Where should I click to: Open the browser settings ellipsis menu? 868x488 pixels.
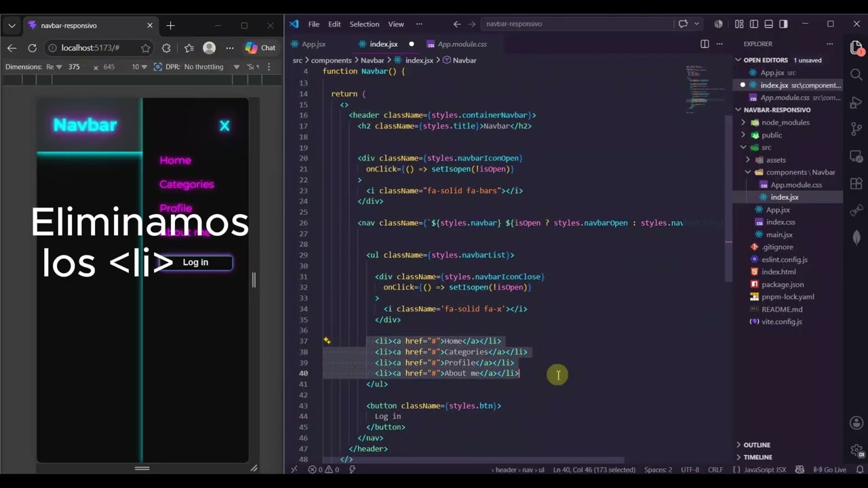pyautogui.click(x=230, y=48)
